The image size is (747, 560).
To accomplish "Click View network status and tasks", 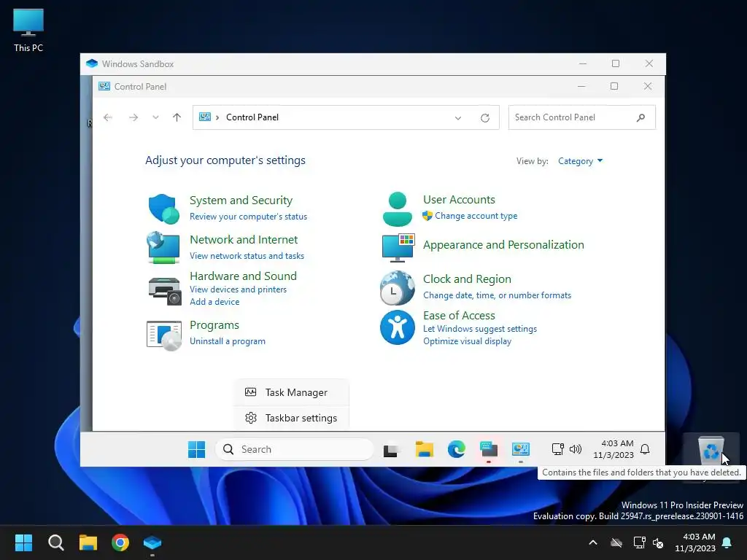I will pyautogui.click(x=247, y=256).
